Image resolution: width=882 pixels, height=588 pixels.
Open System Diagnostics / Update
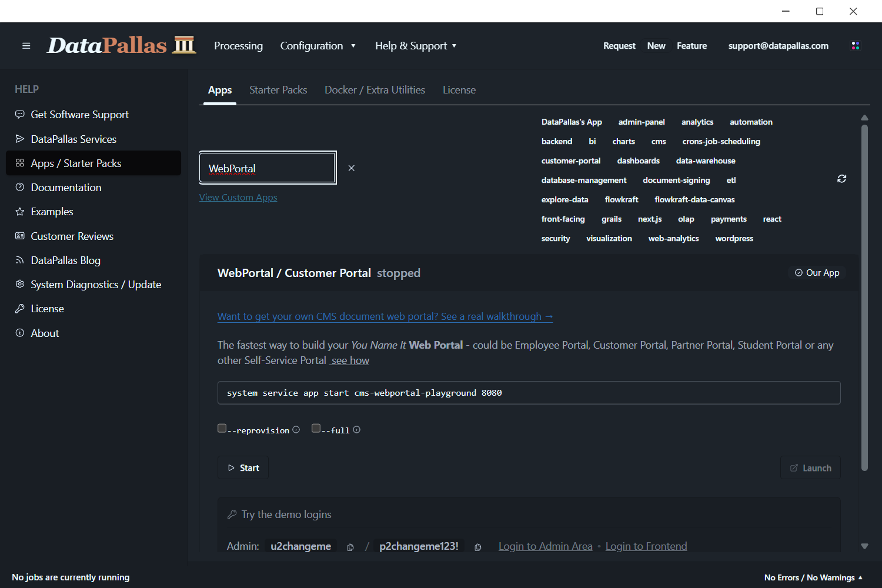click(x=93, y=285)
